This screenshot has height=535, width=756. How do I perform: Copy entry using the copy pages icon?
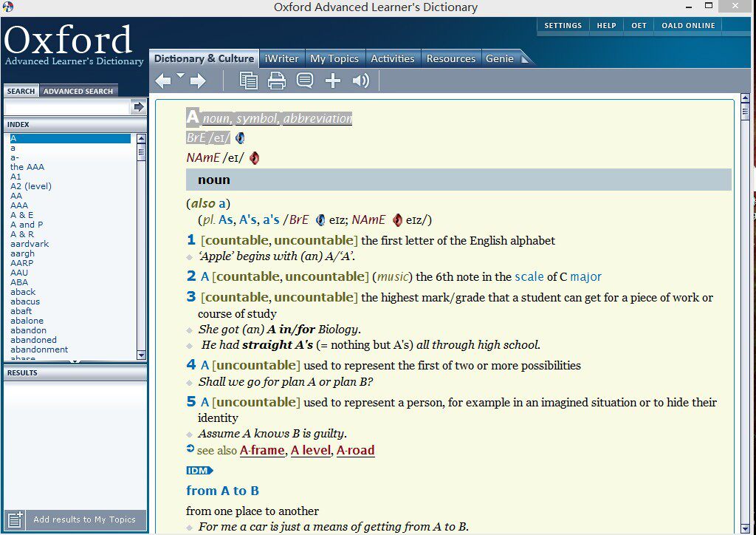248,81
